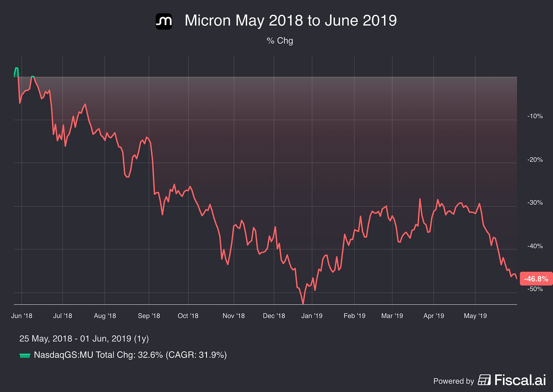Click the Jun '18 x-axis label
Viewport: 553px width, 392px height.
coord(22,316)
